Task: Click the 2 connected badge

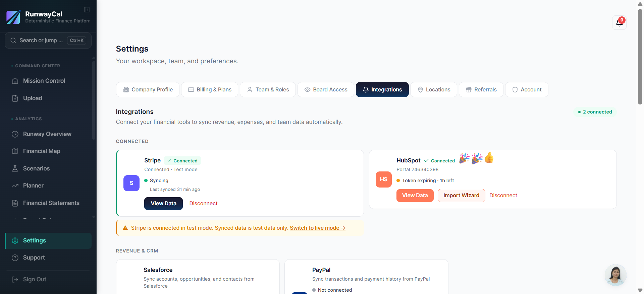Action: click(595, 112)
